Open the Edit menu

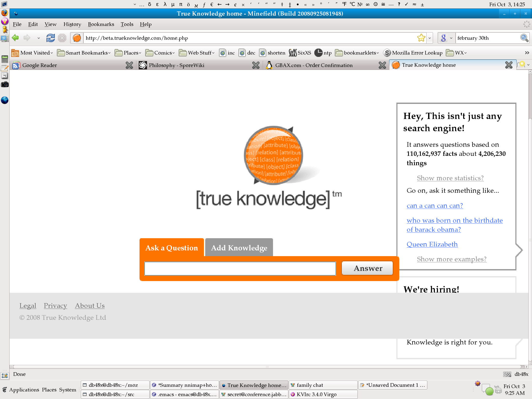[x=33, y=24]
